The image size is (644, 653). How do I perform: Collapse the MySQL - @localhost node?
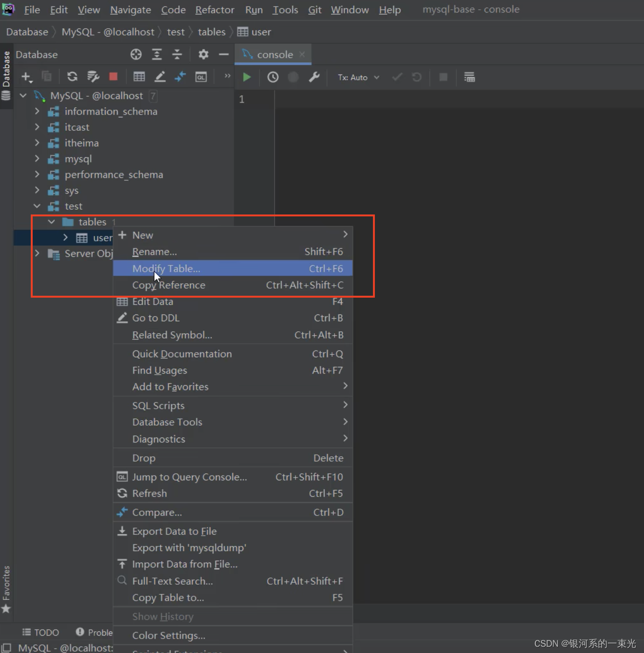[x=23, y=96]
